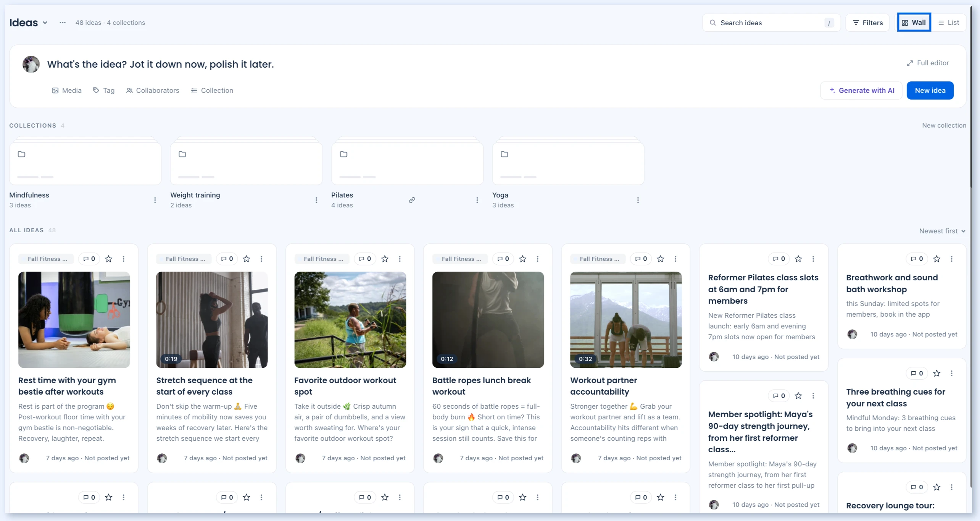The height and width of the screenshot is (521, 980).
Task: Open Weight training collection options menu
Action: [316, 200]
